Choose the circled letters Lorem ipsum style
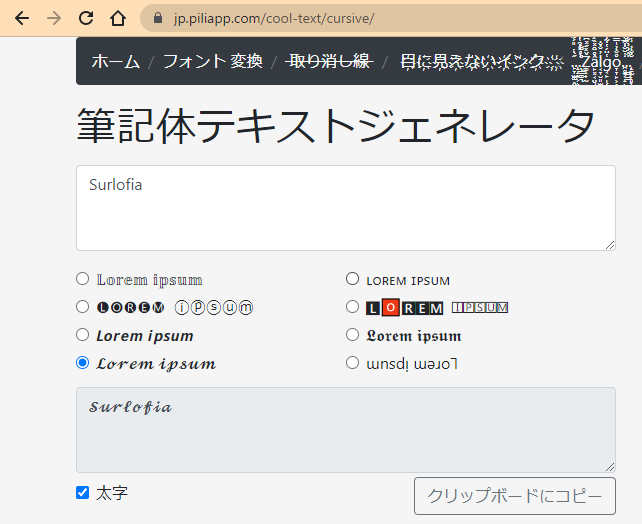Viewport: 642px width, 524px height. pyautogui.click(x=82, y=307)
